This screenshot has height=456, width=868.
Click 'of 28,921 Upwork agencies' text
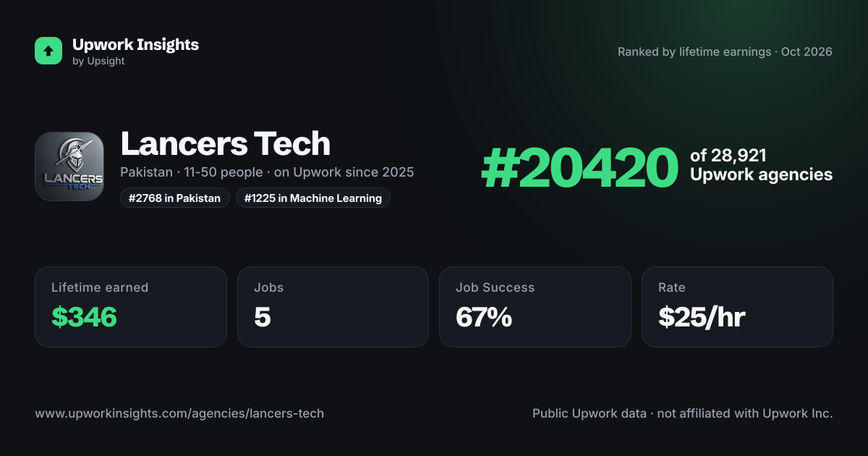click(761, 165)
